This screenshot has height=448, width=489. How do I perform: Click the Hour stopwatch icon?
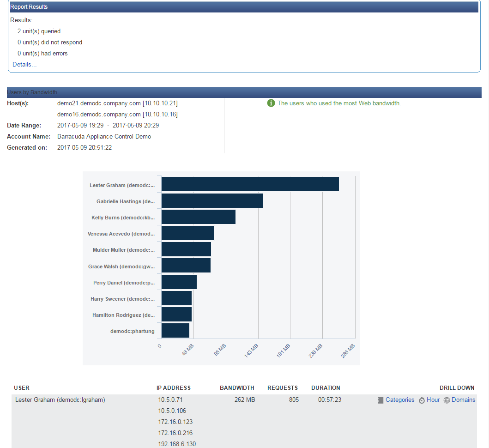pyautogui.click(x=422, y=400)
